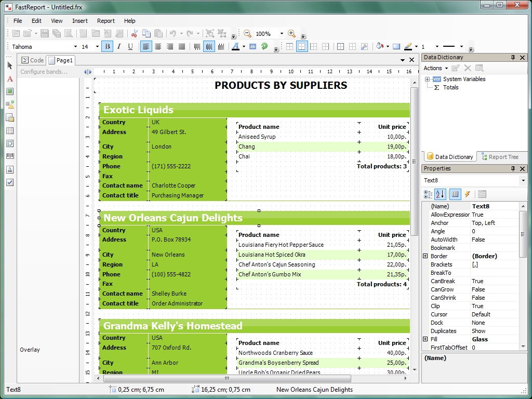Click the text highlight 'ab' icon
532x399 pixels.
pyautogui.click(x=253, y=46)
